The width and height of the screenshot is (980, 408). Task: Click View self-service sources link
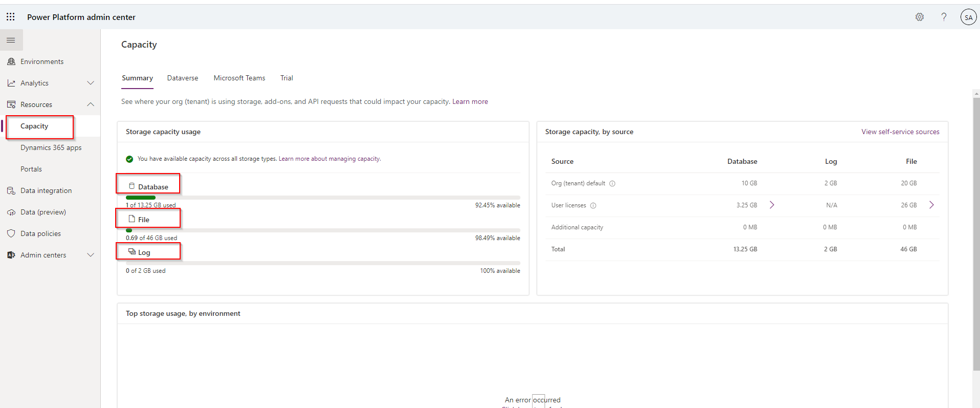pyautogui.click(x=900, y=132)
